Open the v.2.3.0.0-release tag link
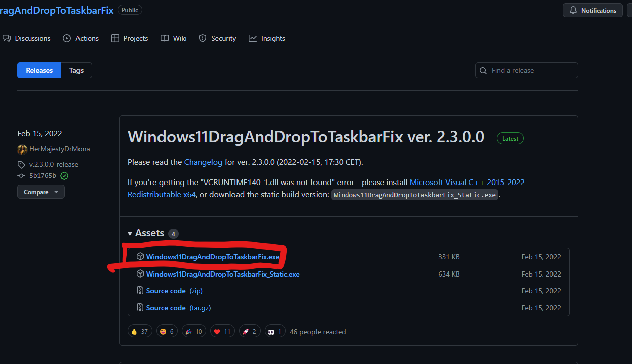 [x=54, y=164]
